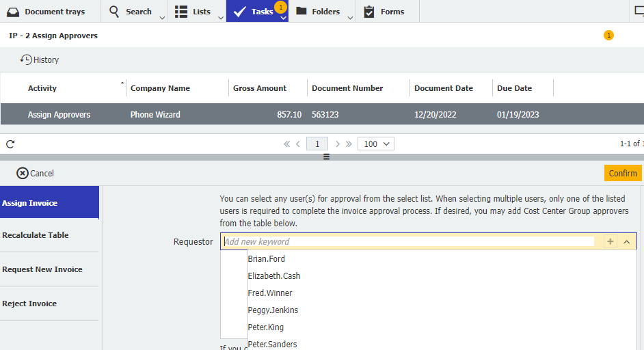
Task: Open the Document trays tab
Action: [x=50, y=11]
